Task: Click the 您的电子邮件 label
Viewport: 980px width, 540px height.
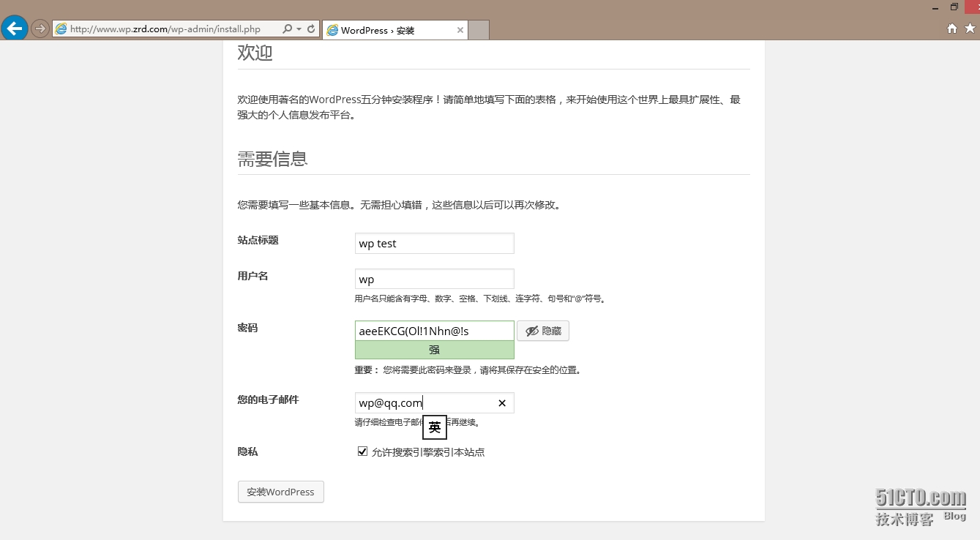Action: pos(268,400)
